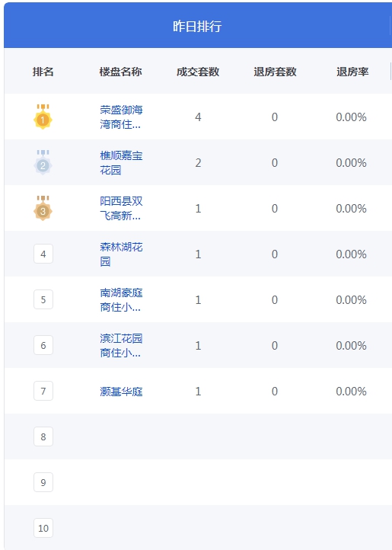
Task: Open the 樵顺嘉宝花园 property link
Action: (121, 163)
